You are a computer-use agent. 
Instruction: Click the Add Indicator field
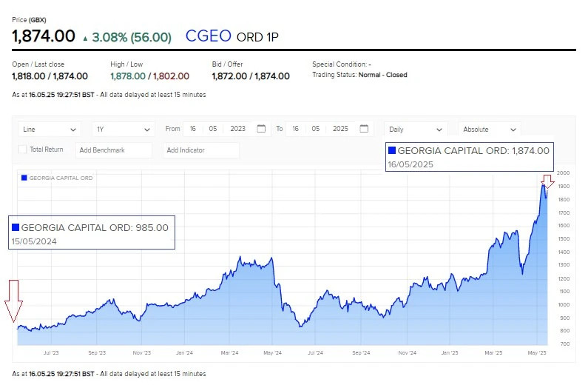pos(201,150)
